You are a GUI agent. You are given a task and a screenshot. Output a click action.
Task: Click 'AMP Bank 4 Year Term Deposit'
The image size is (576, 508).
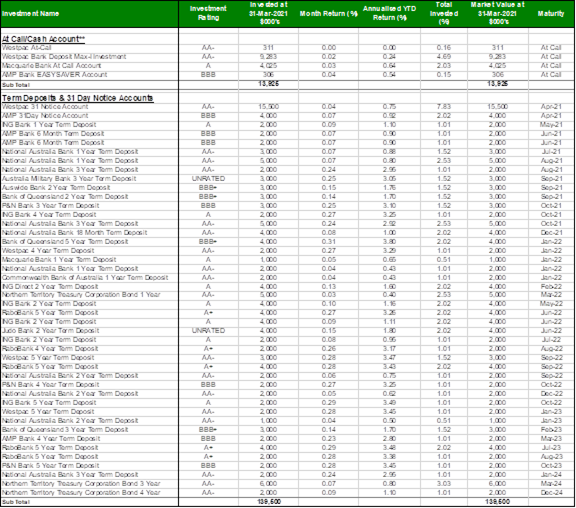click(51, 439)
